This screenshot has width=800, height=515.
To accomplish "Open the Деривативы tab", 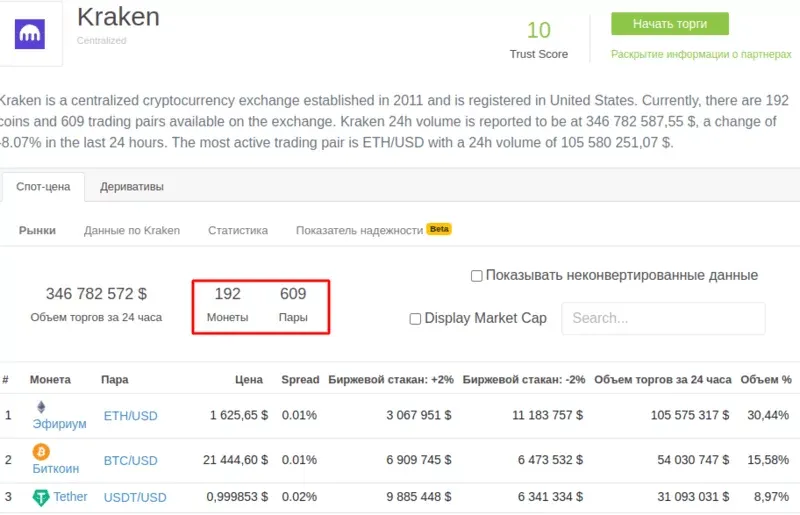I will [x=132, y=187].
